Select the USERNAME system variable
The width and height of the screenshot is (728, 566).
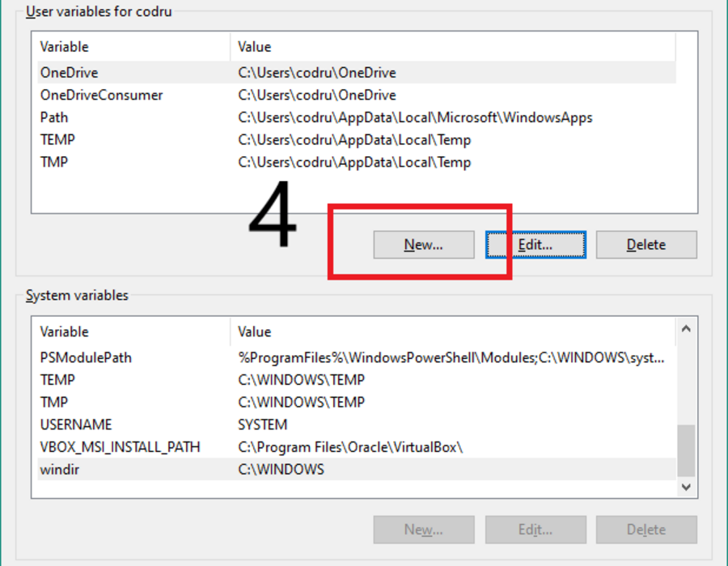[x=357, y=424]
